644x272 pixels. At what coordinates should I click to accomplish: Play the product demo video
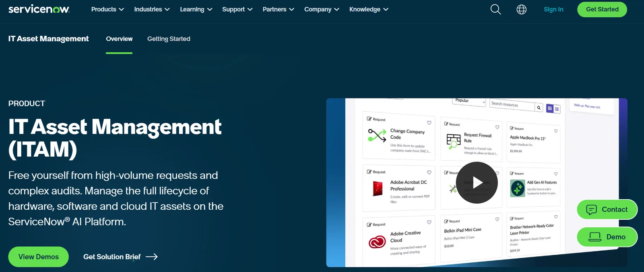tap(477, 182)
